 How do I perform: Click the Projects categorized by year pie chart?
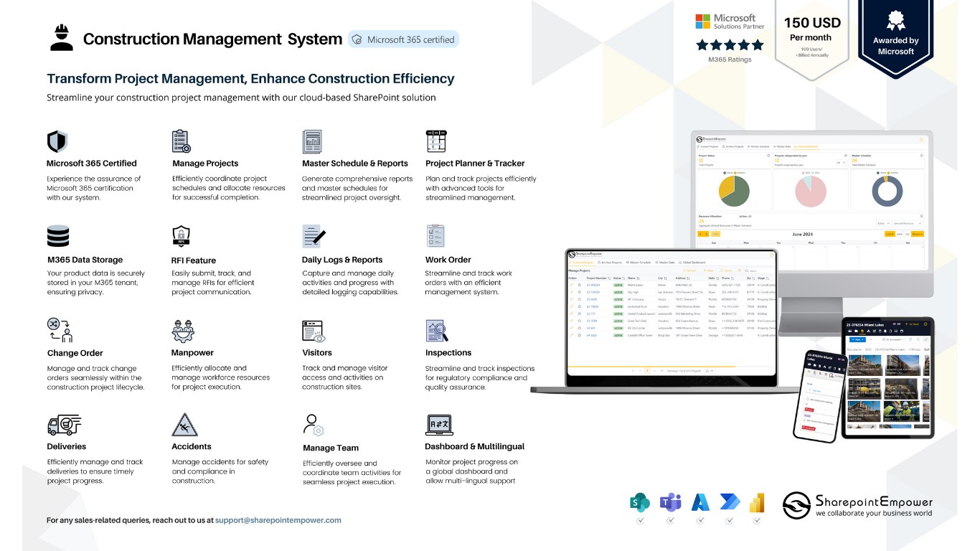click(811, 192)
